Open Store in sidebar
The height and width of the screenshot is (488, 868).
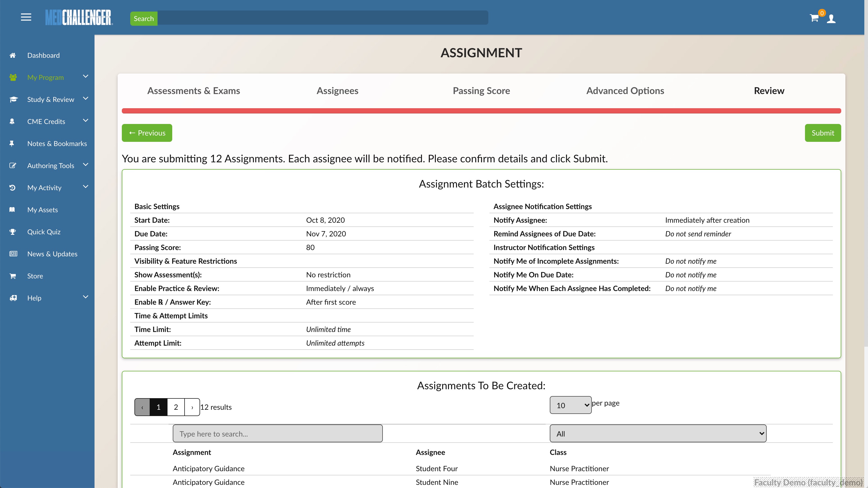(x=35, y=276)
